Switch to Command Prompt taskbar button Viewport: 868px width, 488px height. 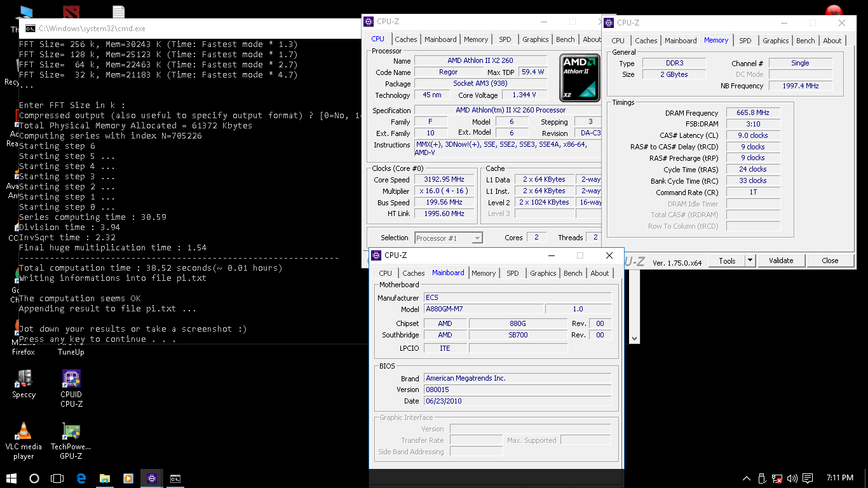pos(175,478)
